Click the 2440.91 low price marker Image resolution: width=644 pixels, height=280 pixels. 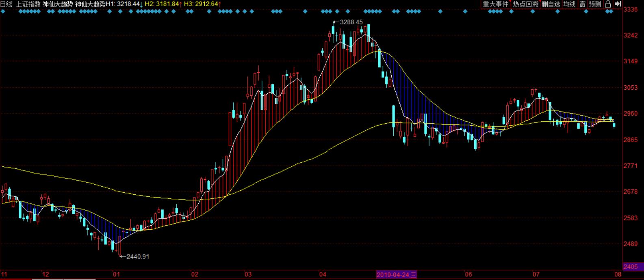coord(138,256)
